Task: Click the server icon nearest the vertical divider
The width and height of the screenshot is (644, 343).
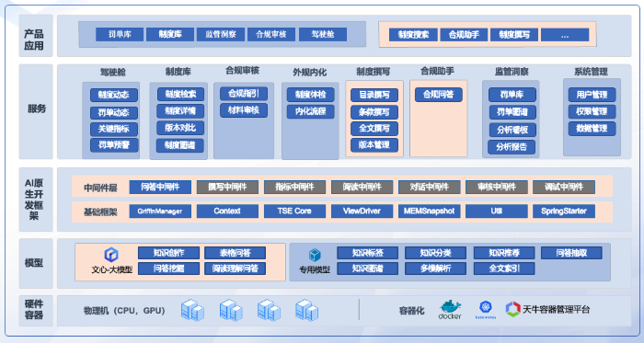Action: pos(306,310)
